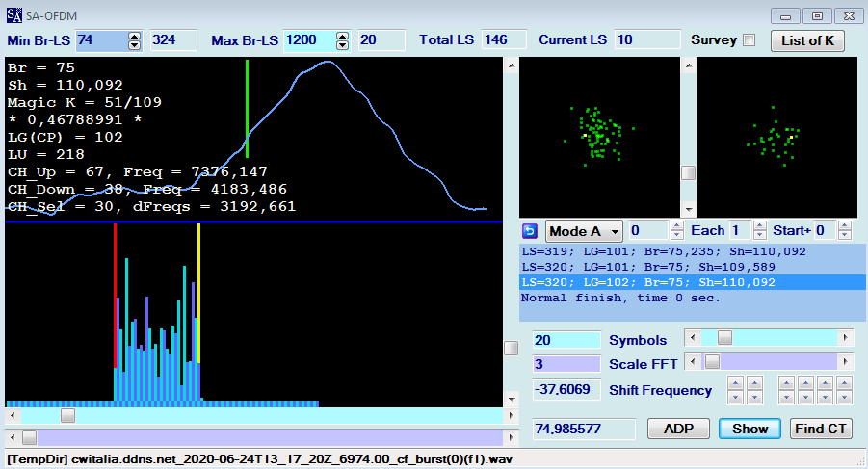Viewport: 868px width, 469px height.
Task: Click left arrow of the cyan horizontal scrollbar
Action: pyautogui.click(x=13, y=415)
